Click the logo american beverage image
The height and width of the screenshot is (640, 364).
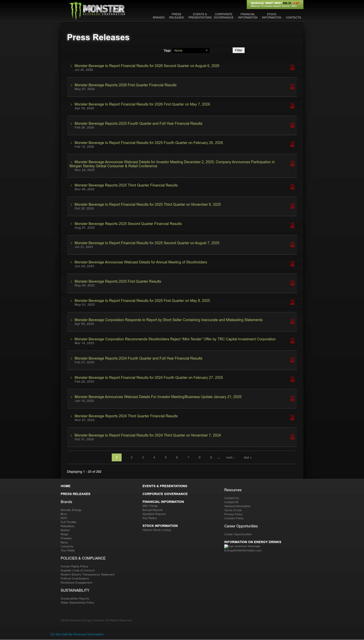coord(242,546)
